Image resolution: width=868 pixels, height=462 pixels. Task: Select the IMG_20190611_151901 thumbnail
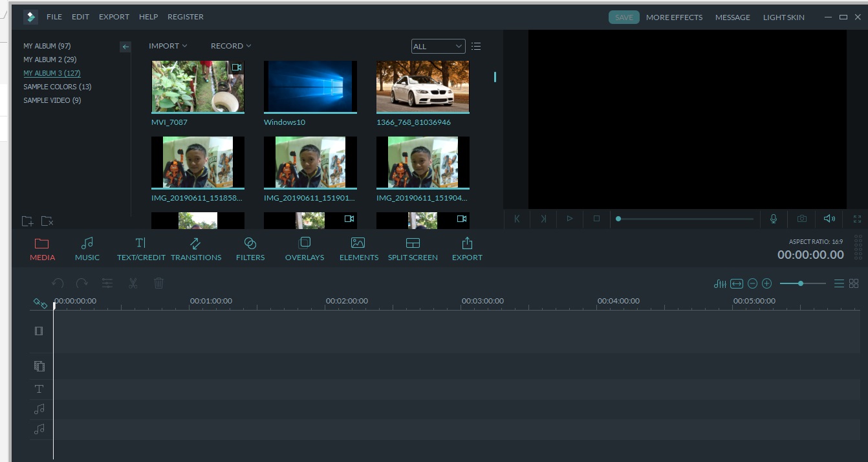(x=310, y=162)
